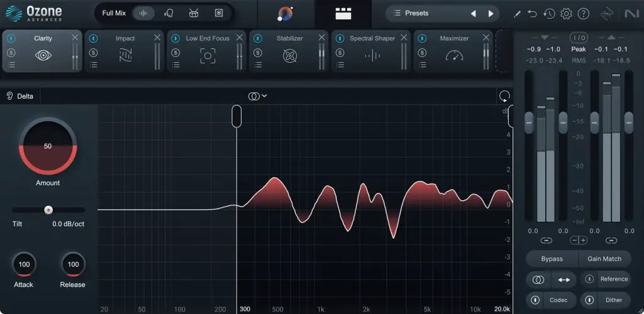Toggle the Maximizer module power button
This screenshot has width=644, height=314.
422,38
